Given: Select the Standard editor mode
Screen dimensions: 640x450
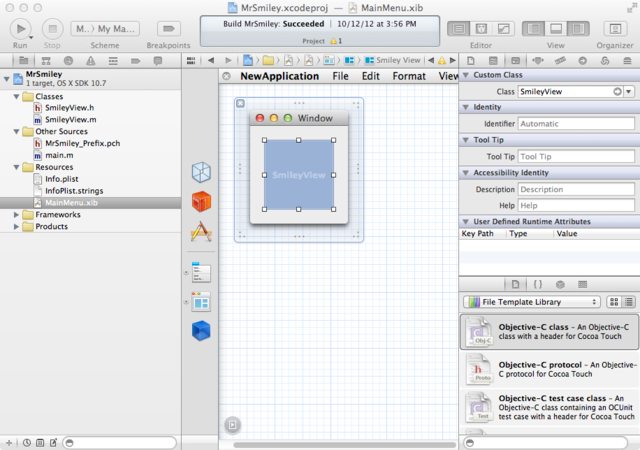Looking at the screenshot, I should (x=459, y=29).
